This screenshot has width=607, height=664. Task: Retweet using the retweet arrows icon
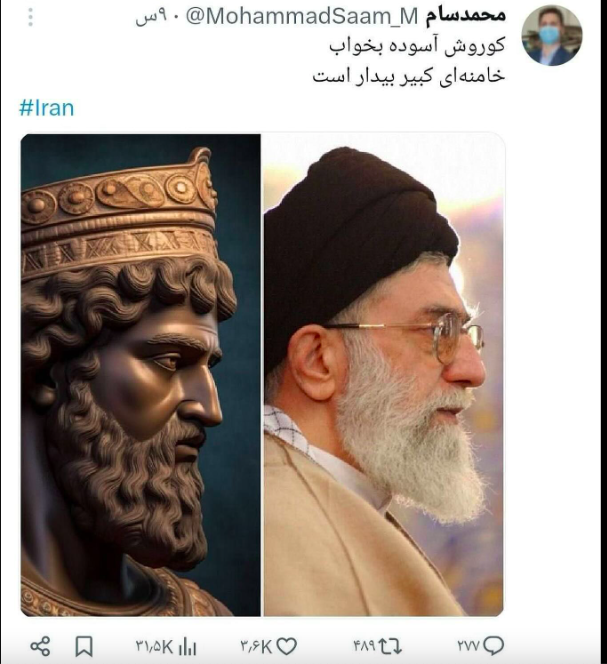[390, 646]
